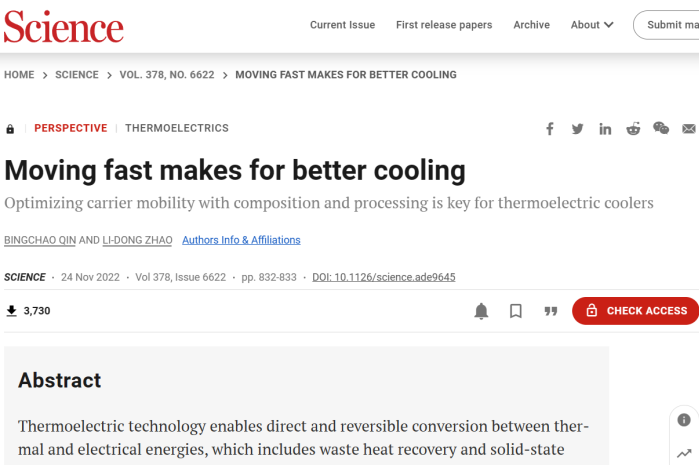
Task: Click the bell alert icon
Action: pyautogui.click(x=481, y=311)
